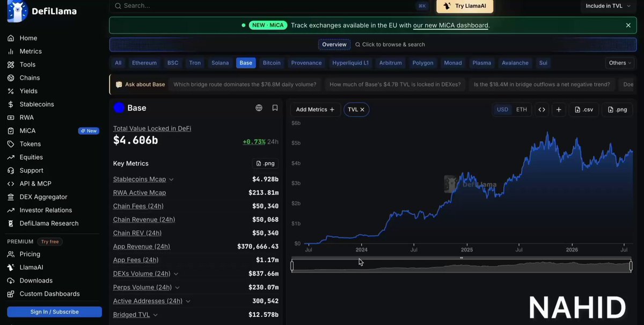
Task: Click the Search input field
Action: pyautogui.click(x=270, y=6)
